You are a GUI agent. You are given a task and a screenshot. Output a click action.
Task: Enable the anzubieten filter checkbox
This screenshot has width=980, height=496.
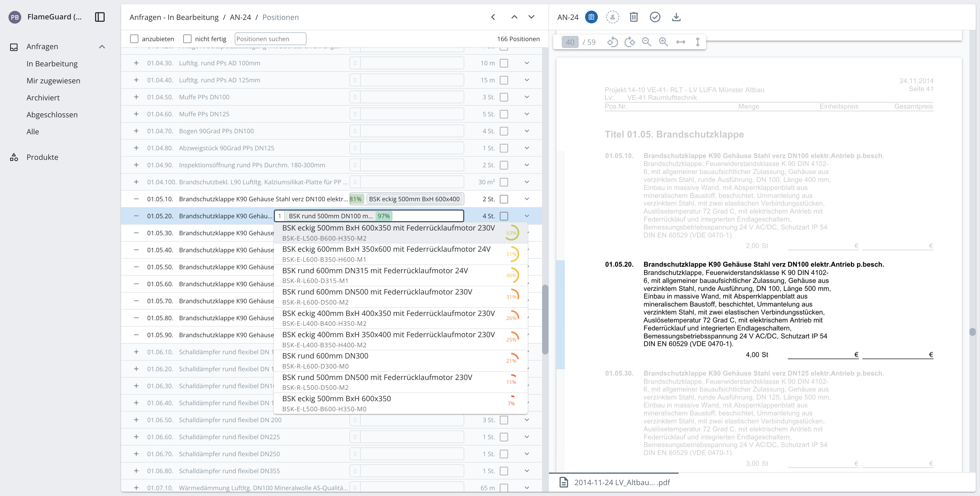tap(134, 39)
